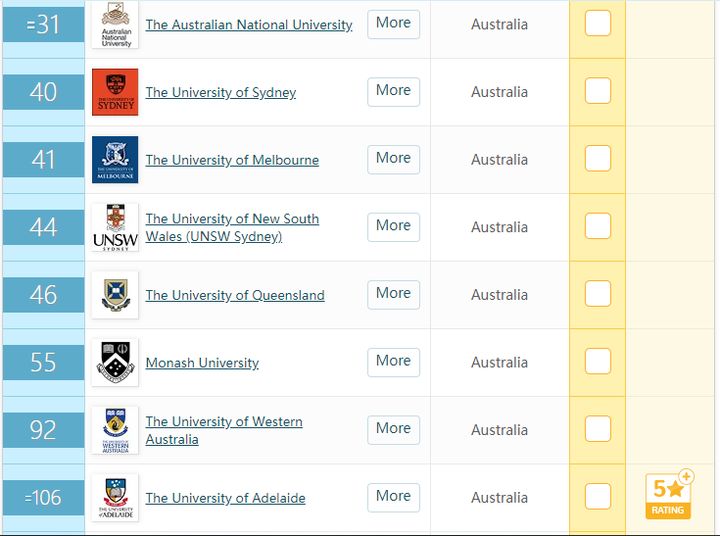The image size is (720, 536).
Task: Open The University of Adelaide link
Action: (225, 498)
